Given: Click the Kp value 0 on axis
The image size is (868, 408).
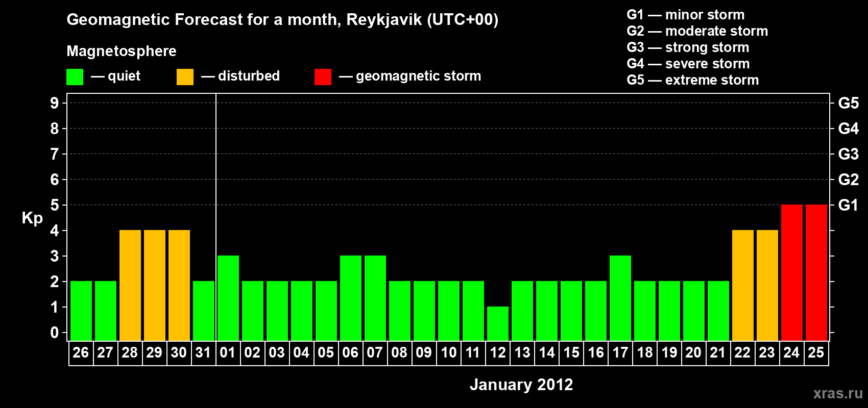Looking at the screenshot, I should coord(55,333).
